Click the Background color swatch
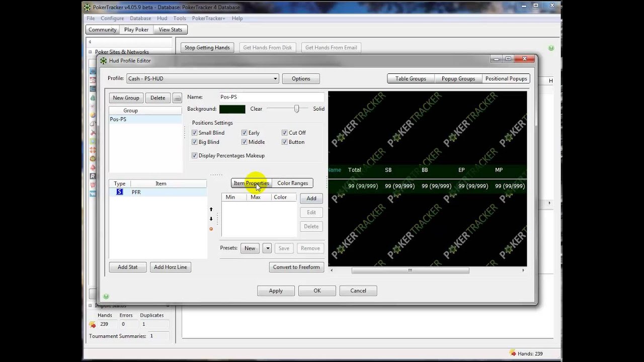The height and width of the screenshot is (362, 644). coord(232,109)
